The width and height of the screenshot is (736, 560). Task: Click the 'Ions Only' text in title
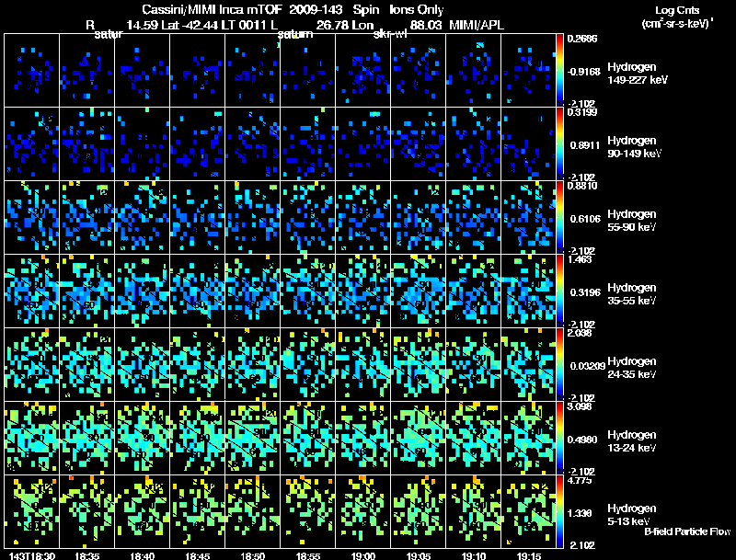417,9
